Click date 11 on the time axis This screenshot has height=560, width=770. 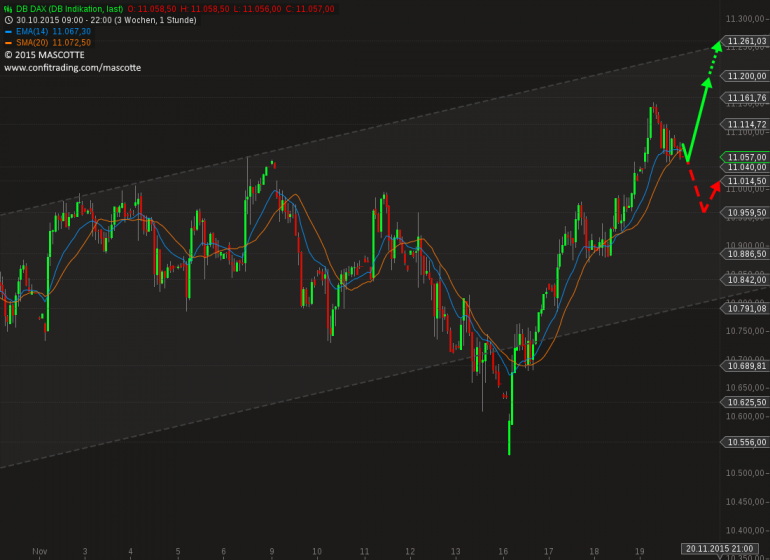(364, 551)
